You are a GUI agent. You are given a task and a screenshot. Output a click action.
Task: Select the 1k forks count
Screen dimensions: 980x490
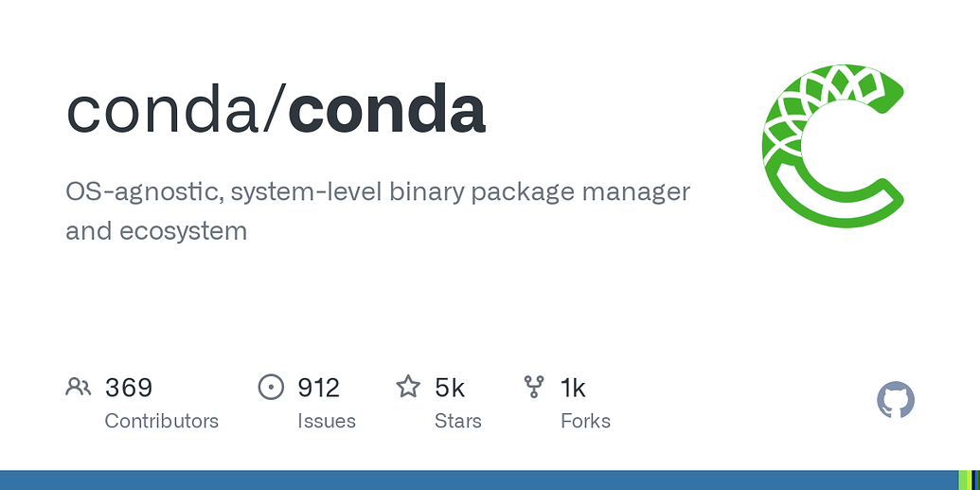click(573, 388)
